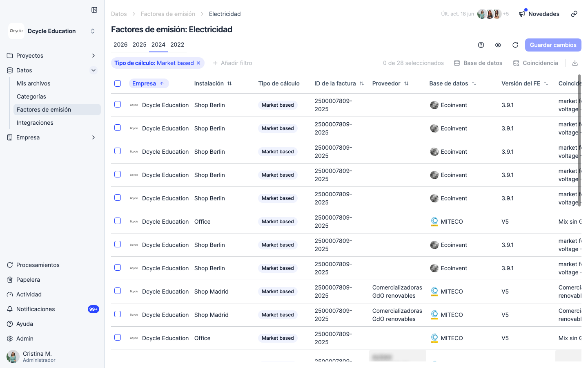Remove the Market based filter chip
The image size is (588, 368).
tap(198, 63)
